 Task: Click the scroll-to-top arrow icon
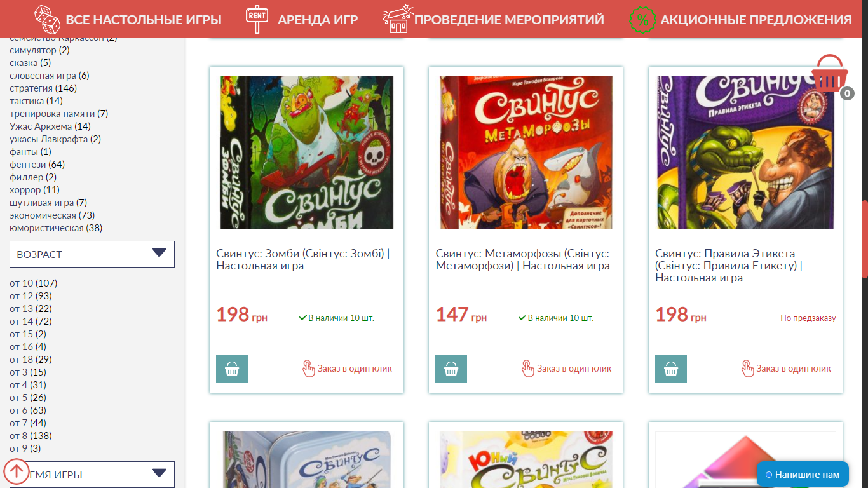17,471
